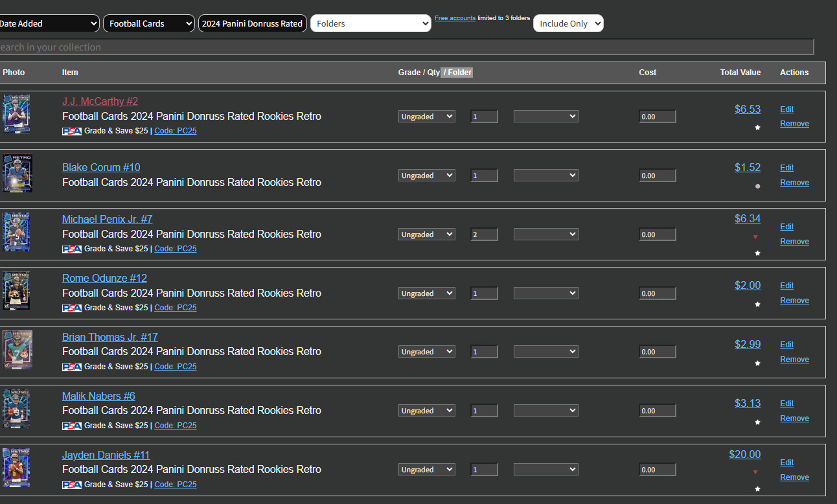This screenshot has height=504, width=837.
Task: Click Code: PC25 link under Malik Nabers
Action: pos(176,426)
